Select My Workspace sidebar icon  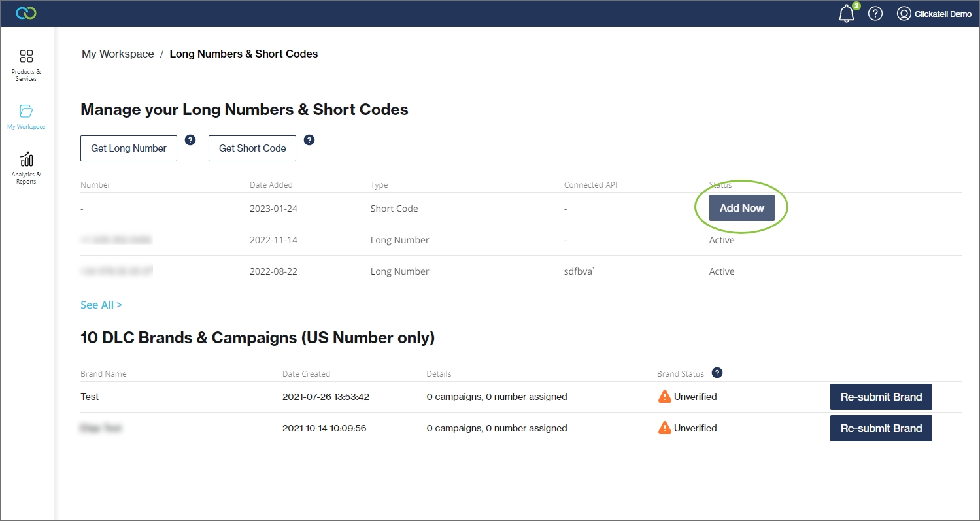[x=26, y=116]
